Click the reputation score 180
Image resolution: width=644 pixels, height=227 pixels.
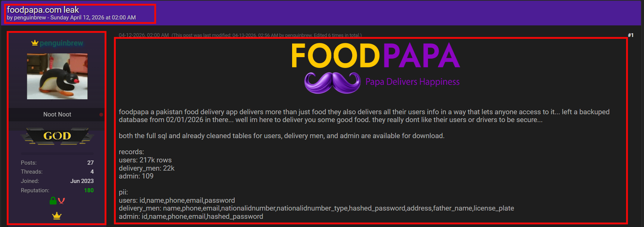[89, 190]
